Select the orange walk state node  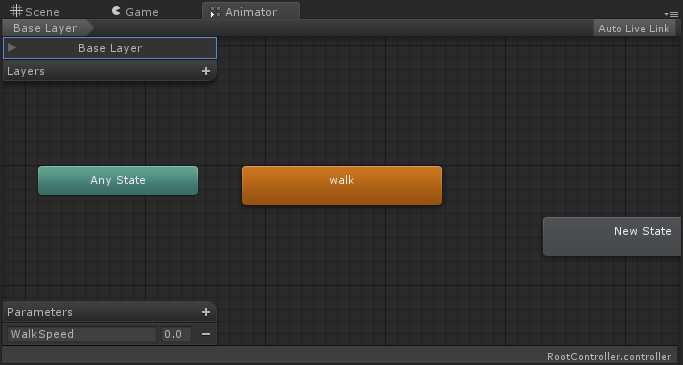(x=342, y=185)
